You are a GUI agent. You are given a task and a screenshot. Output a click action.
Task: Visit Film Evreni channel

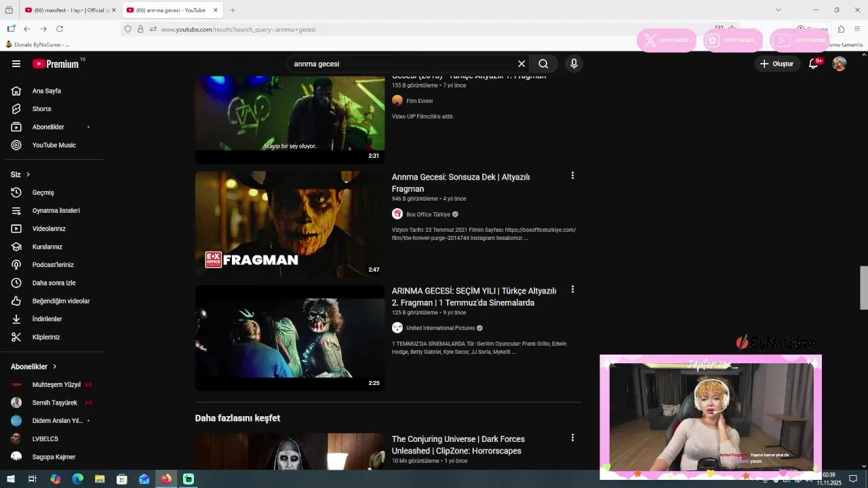click(x=419, y=101)
